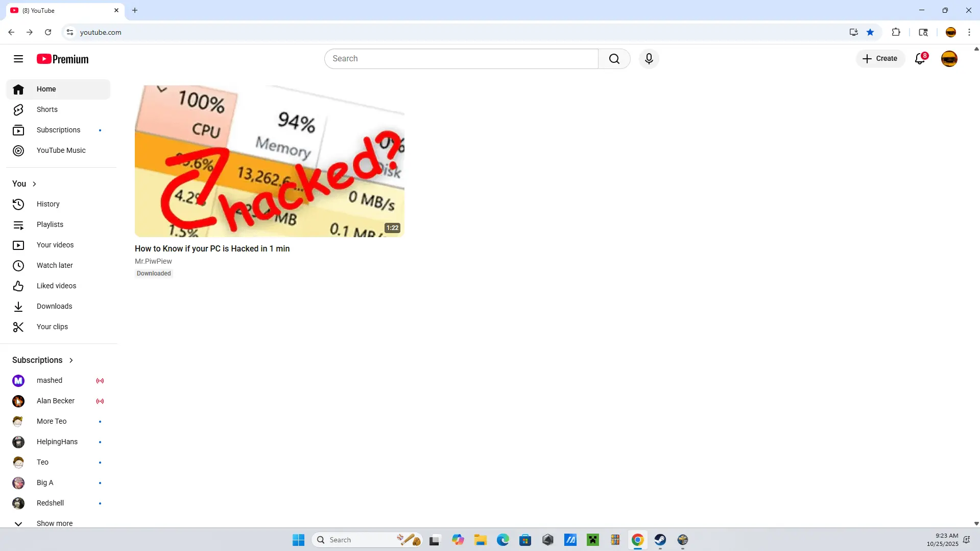The width and height of the screenshot is (980, 551).
Task: Click the Create button
Action: point(880,59)
